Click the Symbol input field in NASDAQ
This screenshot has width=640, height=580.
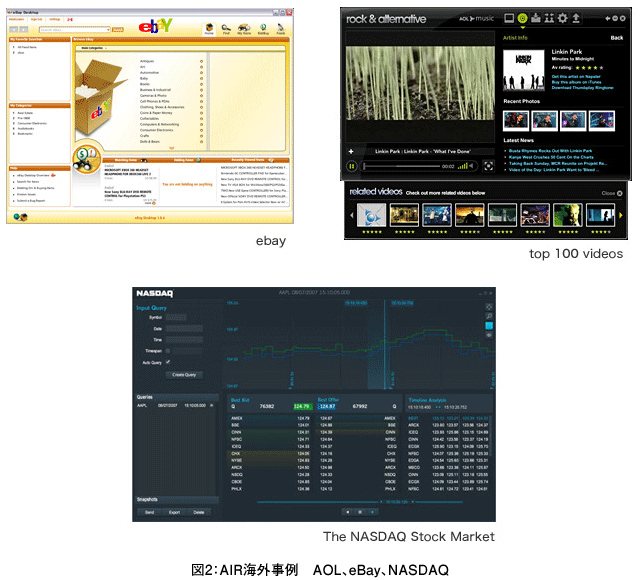click(176, 317)
